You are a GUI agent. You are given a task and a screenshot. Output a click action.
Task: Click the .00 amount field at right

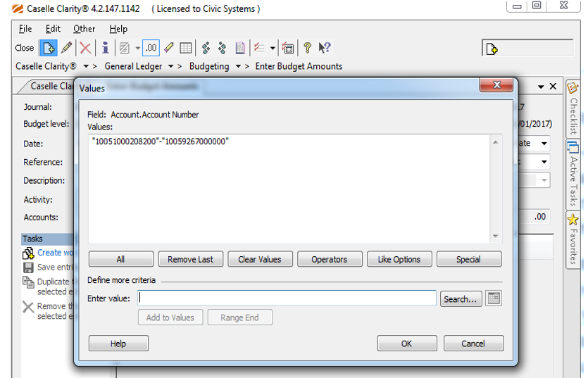pyautogui.click(x=534, y=217)
